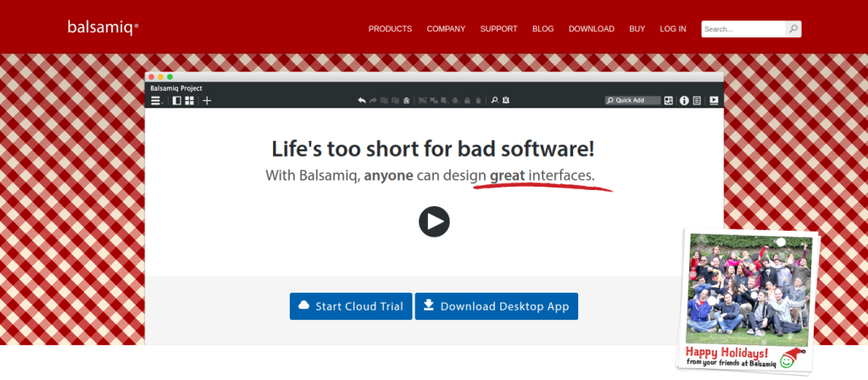This screenshot has width=868, height=380.
Task: Open the BUY page
Action: pos(637,29)
